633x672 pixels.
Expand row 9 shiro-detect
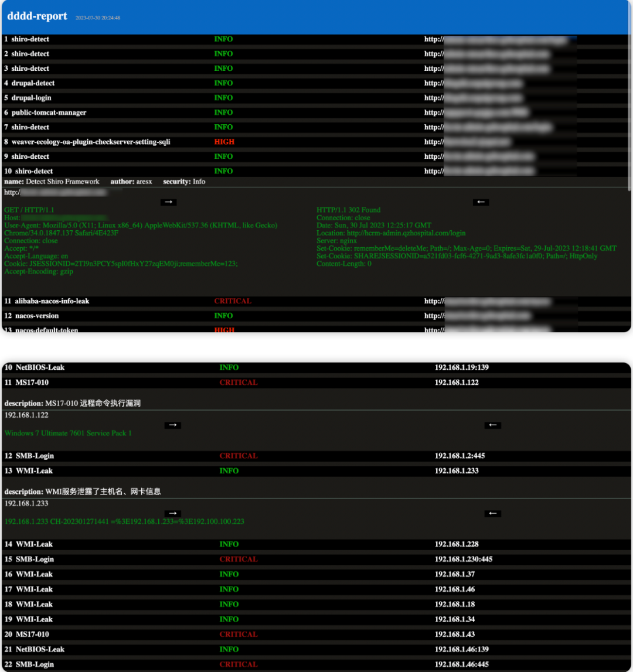[315, 156]
